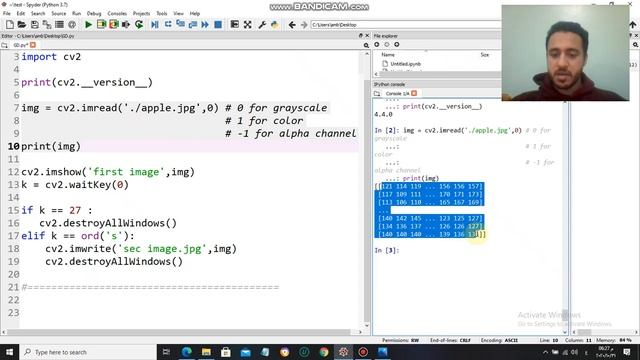The width and height of the screenshot is (640, 360).
Task: Open the Consoles menu
Action: coord(117,13)
